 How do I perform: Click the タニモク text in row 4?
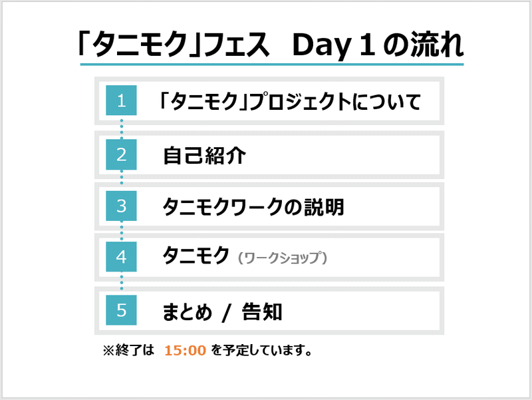click(x=196, y=256)
